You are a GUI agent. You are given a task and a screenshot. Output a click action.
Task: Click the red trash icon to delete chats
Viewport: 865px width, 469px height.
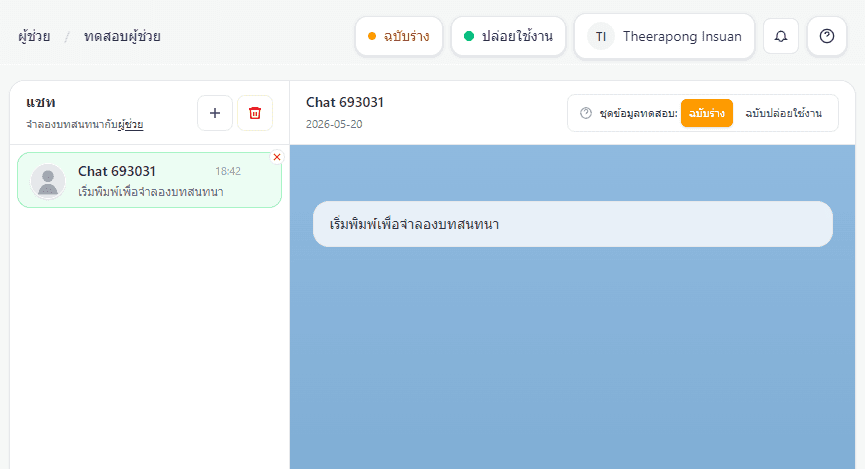point(255,113)
